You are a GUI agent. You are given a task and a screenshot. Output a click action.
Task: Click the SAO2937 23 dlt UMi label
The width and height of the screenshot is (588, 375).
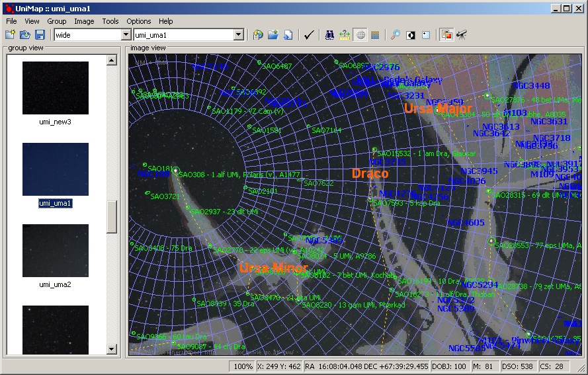tap(224, 212)
